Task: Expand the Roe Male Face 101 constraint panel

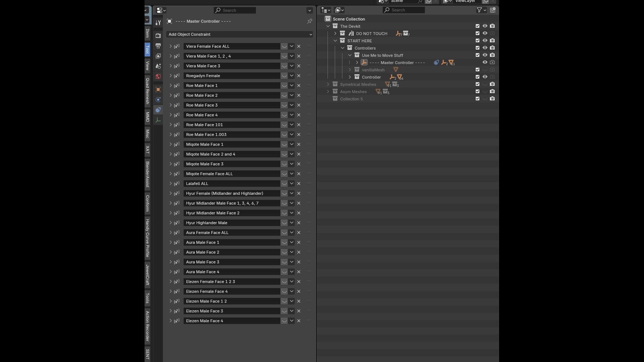Action: click(170, 125)
